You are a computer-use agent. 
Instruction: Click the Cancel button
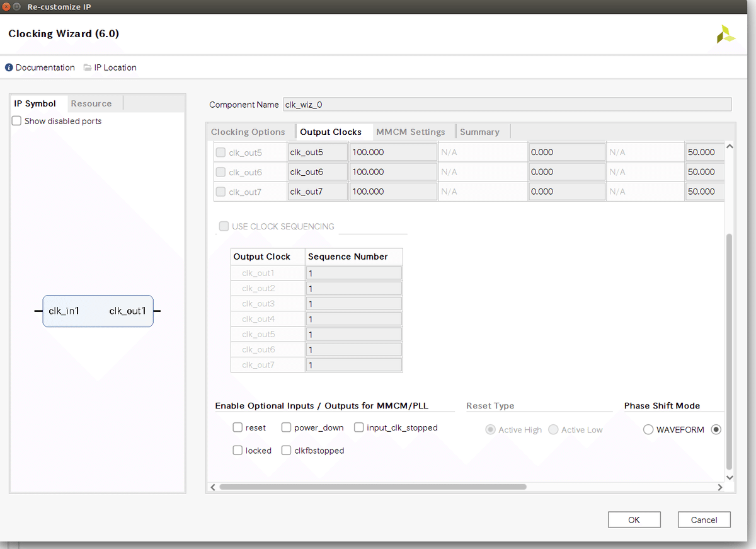tap(704, 519)
